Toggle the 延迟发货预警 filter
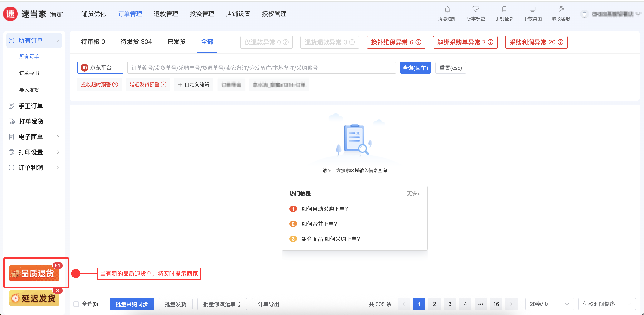This screenshot has width=644, height=315. (144, 85)
